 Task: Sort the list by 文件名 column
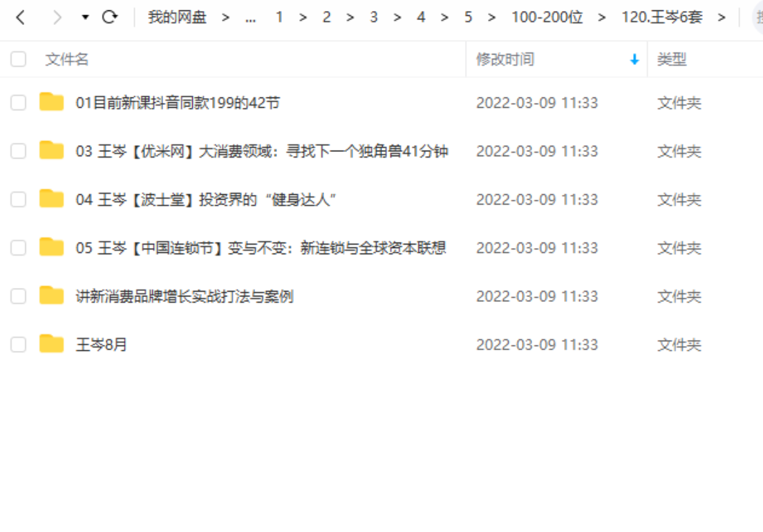[x=66, y=59]
